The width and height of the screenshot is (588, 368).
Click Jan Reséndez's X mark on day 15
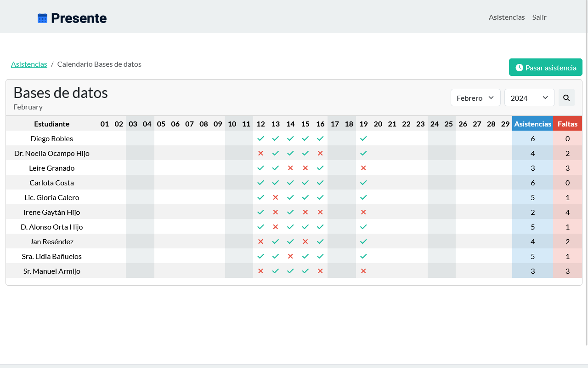pos(305,241)
